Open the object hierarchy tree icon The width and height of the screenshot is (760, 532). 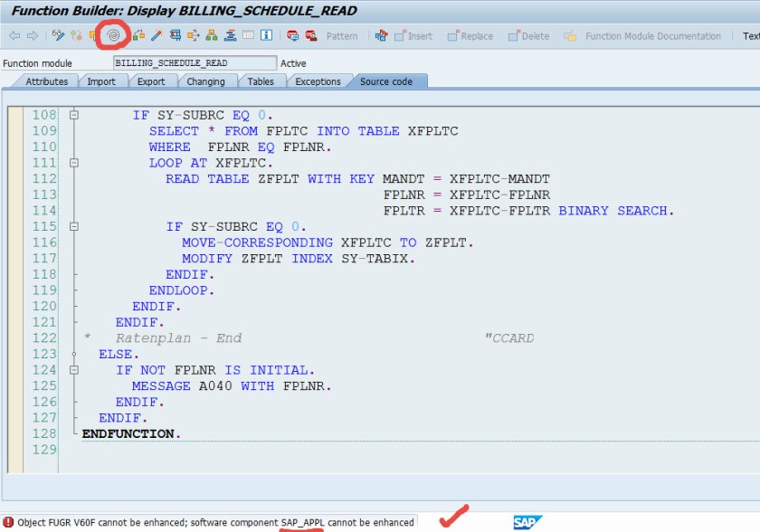tap(211, 36)
